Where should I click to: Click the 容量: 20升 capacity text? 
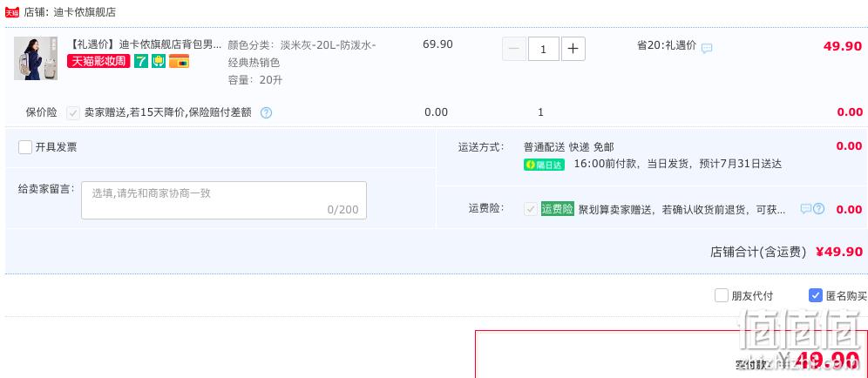[x=255, y=80]
